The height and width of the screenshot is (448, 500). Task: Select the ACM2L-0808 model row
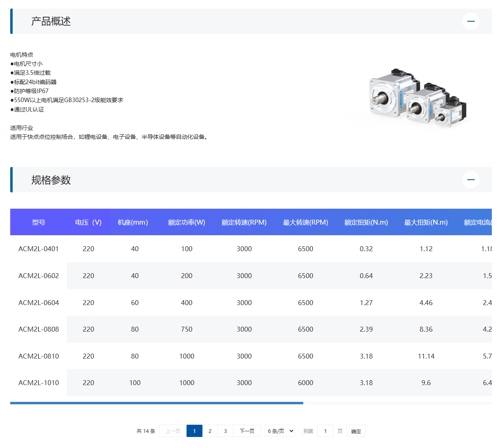tap(38, 329)
